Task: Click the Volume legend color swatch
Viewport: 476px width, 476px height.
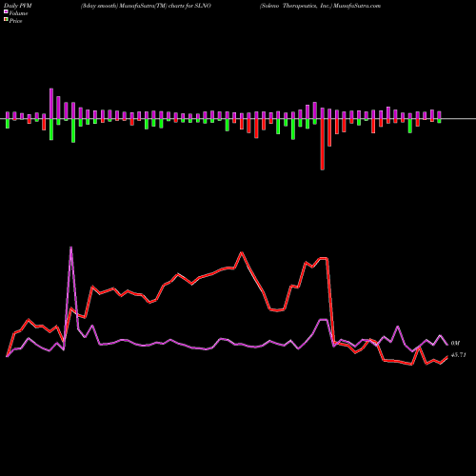Action: pyautogui.click(x=6, y=12)
